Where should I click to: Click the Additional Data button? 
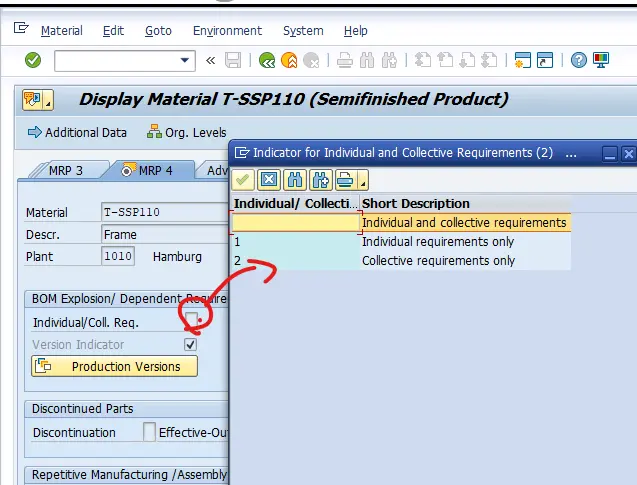click(x=77, y=132)
